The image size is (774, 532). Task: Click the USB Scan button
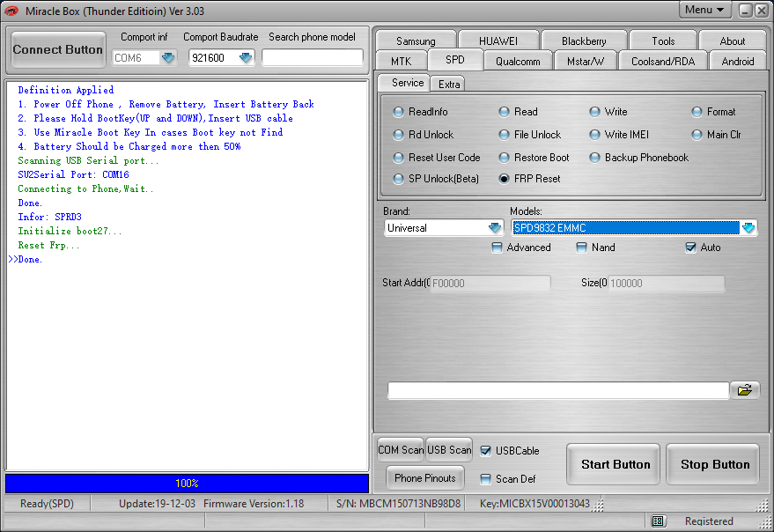449,450
